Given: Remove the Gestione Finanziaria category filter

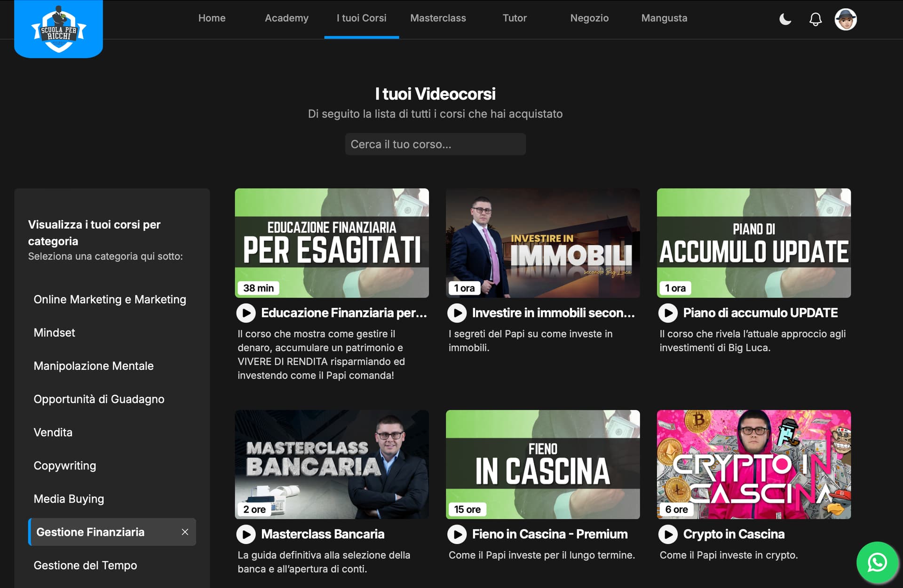Looking at the screenshot, I should tap(185, 532).
